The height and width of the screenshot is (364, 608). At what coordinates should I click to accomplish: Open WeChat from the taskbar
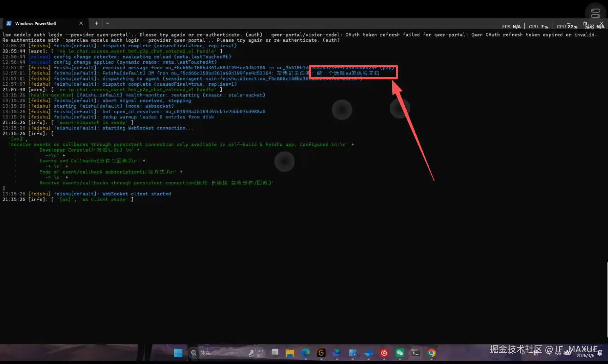(x=400, y=353)
